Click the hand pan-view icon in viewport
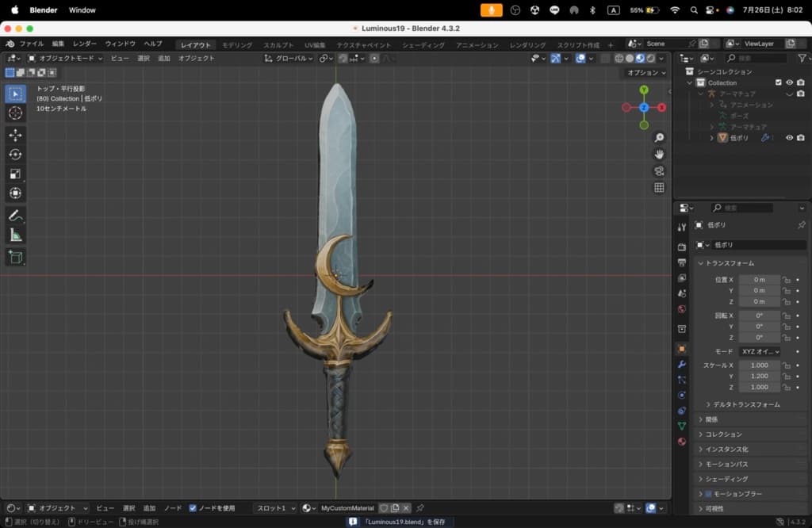This screenshot has height=528, width=812. [x=659, y=154]
